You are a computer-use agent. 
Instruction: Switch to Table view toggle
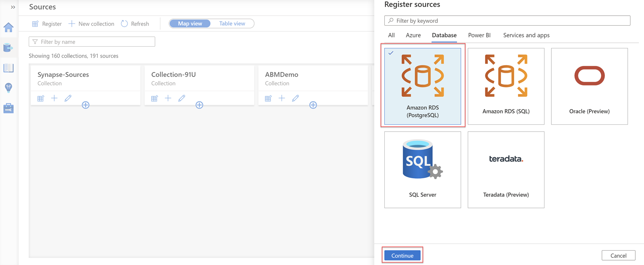click(232, 24)
